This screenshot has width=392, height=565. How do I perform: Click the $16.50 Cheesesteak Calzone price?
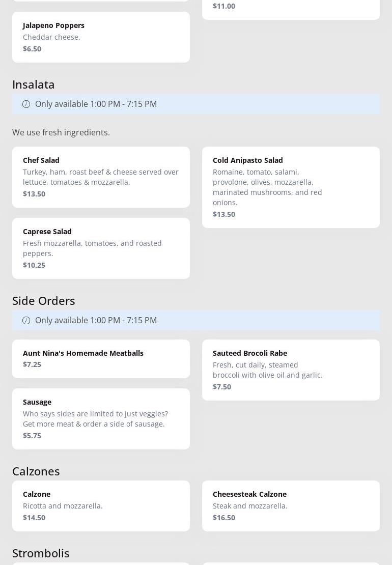[x=224, y=518]
